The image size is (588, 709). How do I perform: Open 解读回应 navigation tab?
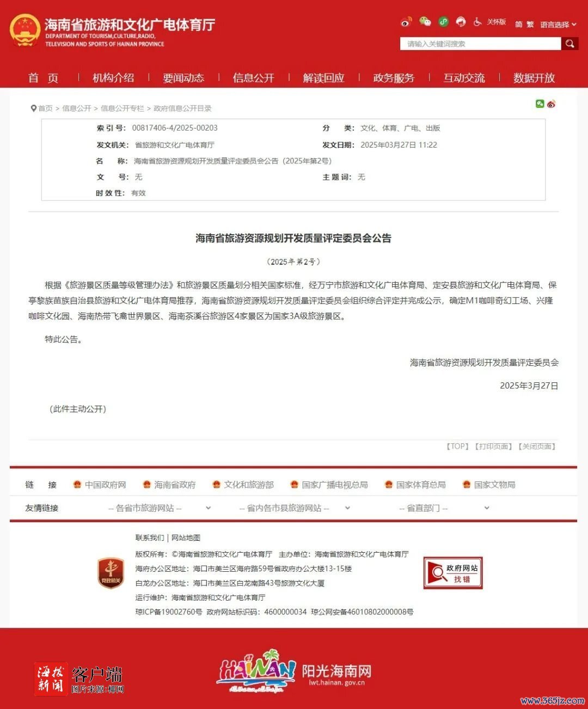[x=324, y=78]
